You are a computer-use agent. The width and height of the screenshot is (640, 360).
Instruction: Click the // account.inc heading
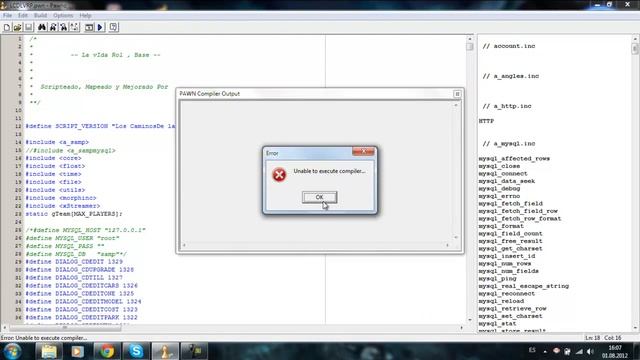click(x=509, y=46)
